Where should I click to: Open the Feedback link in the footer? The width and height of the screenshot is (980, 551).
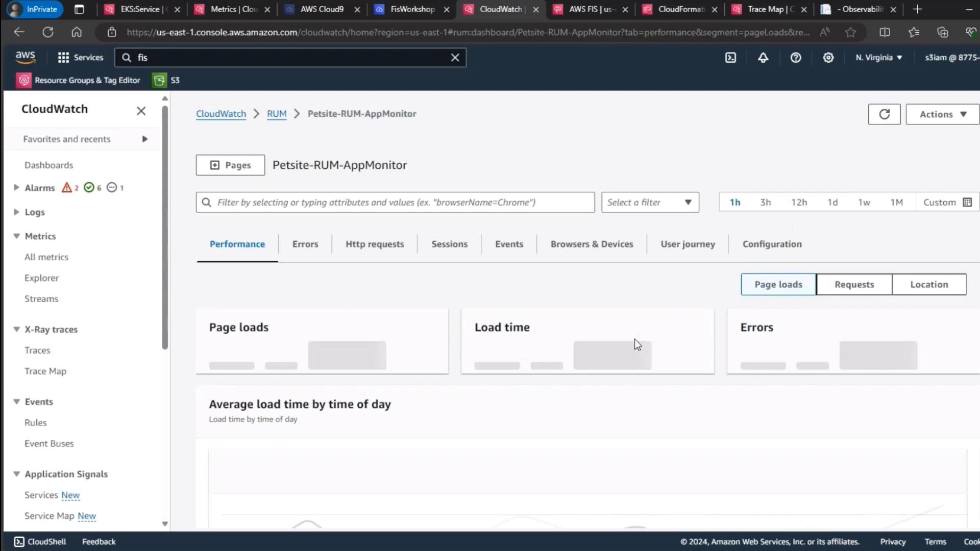pos(99,541)
